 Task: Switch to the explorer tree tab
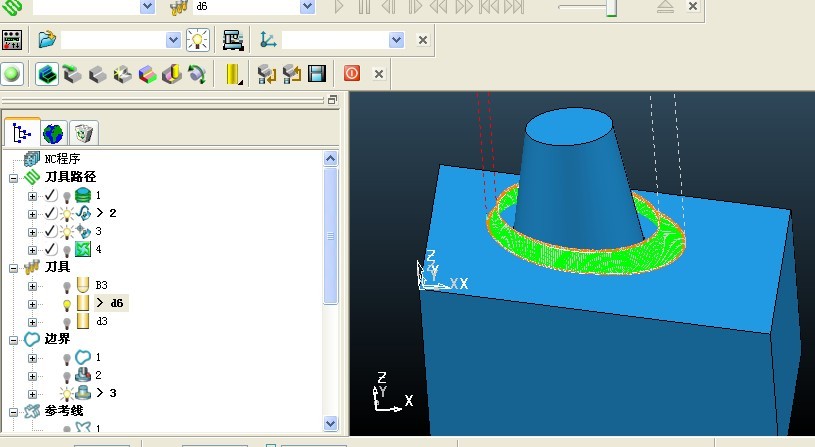click(21, 133)
